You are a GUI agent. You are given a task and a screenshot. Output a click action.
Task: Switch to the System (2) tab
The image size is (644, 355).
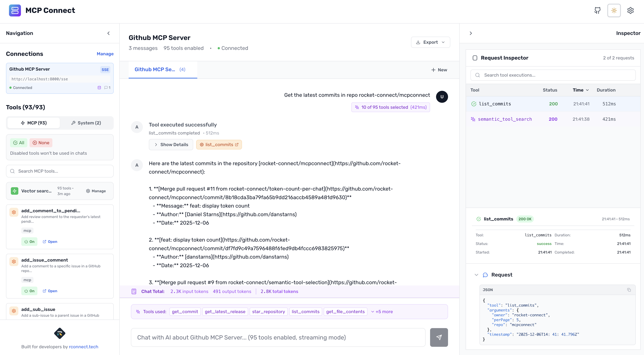coord(86,123)
